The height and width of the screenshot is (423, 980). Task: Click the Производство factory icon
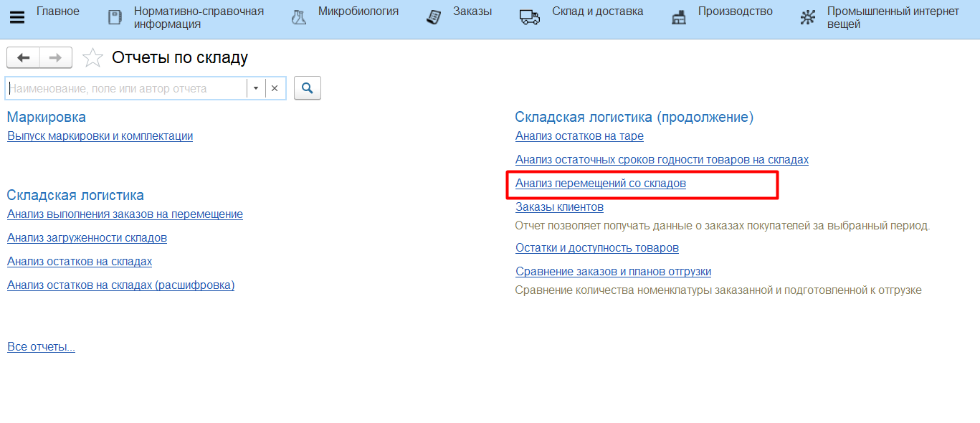[678, 17]
